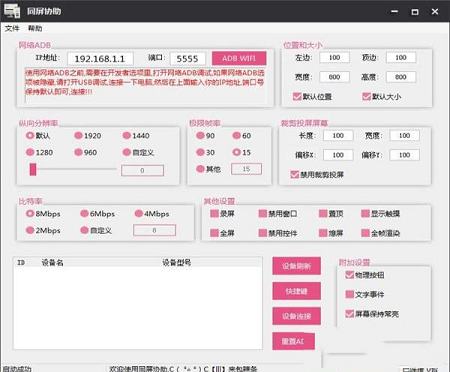Open the 文件 menu
The width and height of the screenshot is (450, 372).
click(12, 28)
